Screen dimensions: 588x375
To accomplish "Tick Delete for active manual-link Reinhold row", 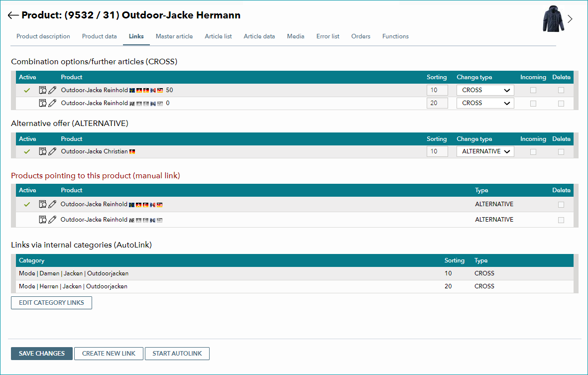I will tap(561, 205).
